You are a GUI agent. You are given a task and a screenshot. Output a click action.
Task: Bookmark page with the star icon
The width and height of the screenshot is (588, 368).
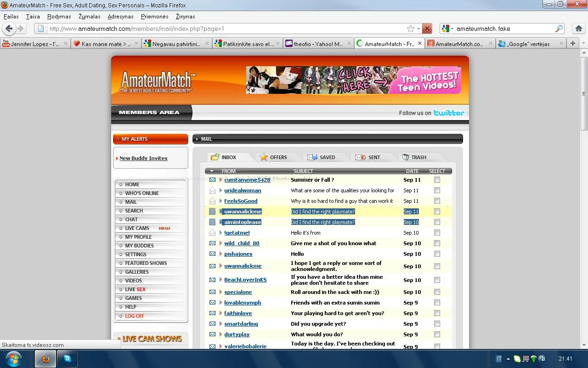(x=411, y=29)
